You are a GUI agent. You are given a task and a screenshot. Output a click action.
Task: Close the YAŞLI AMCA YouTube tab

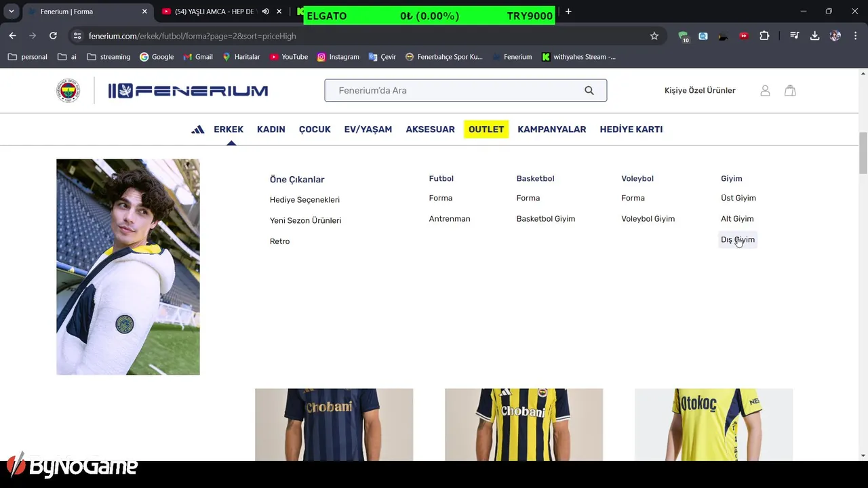coord(279,12)
